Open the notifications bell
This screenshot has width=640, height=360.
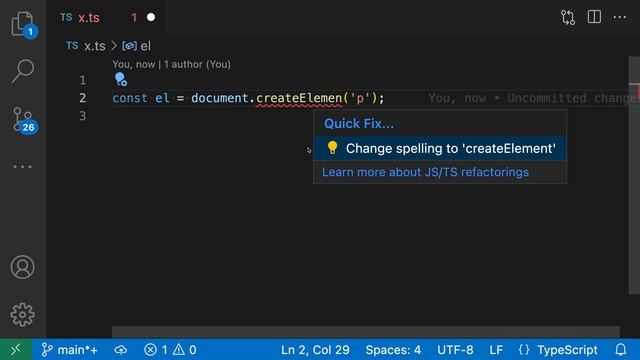(x=621, y=350)
